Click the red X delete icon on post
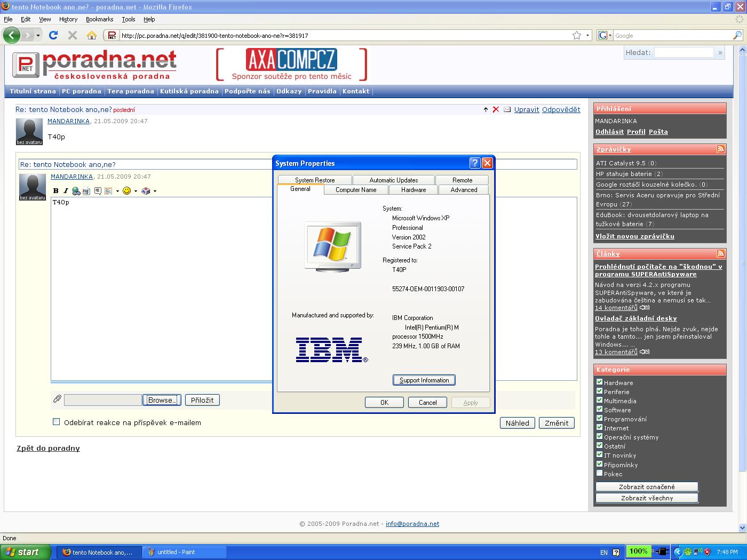 tap(496, 109)
